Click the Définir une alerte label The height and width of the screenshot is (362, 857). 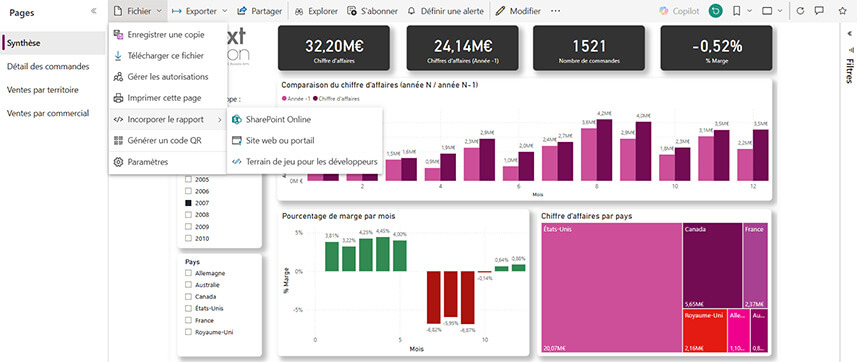452,11
